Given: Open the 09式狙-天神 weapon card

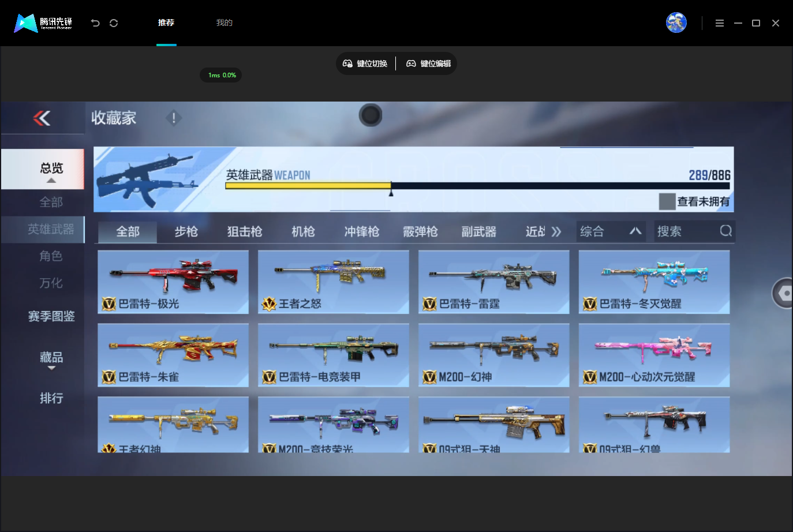Looking at the screenshot, I should [x=494, y=424].
